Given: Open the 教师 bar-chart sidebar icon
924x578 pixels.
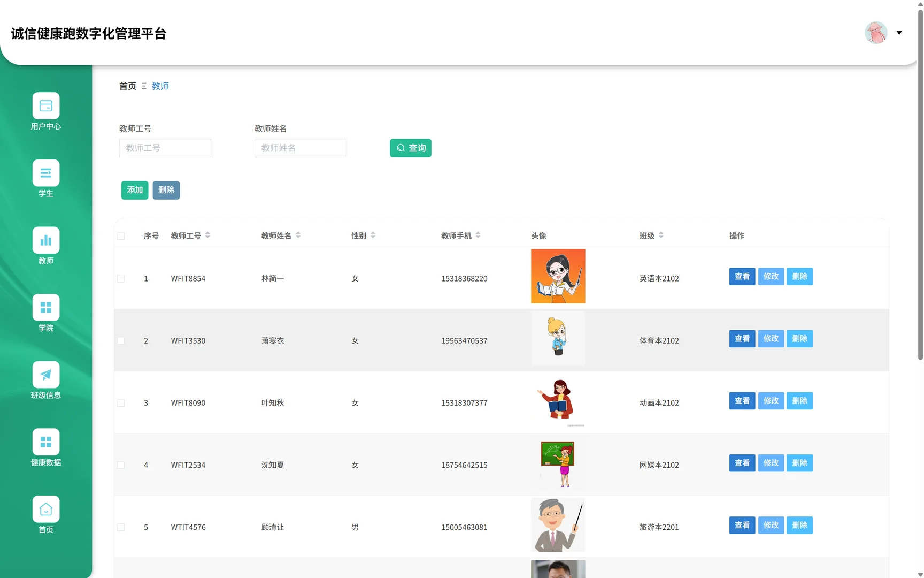Looking at the screenshot, I should (46, 240).
